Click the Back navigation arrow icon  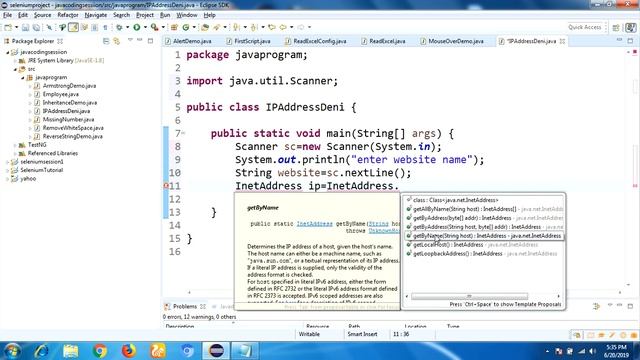pos(283,27)
